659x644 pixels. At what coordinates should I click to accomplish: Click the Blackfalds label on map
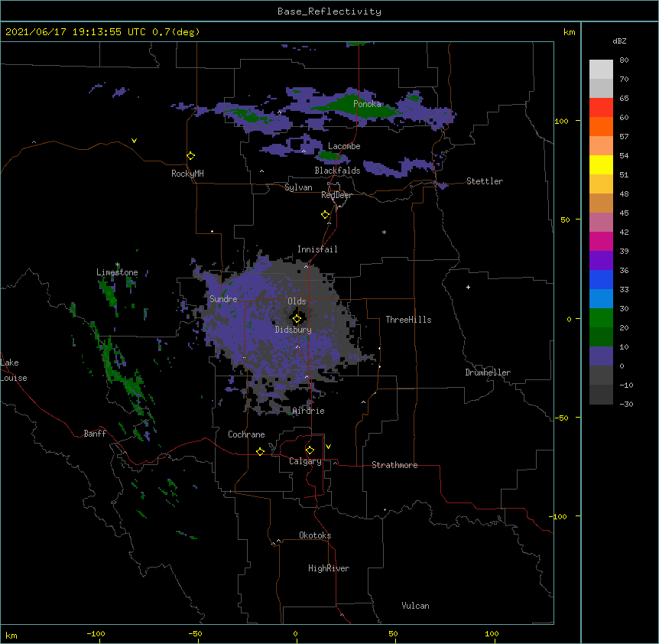tap(337, 171)
